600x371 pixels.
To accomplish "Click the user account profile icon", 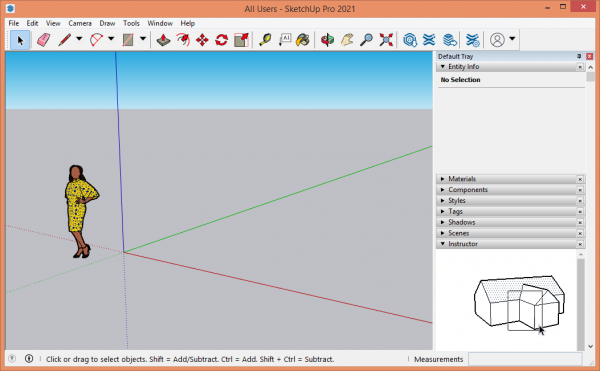I will point(497,40).
